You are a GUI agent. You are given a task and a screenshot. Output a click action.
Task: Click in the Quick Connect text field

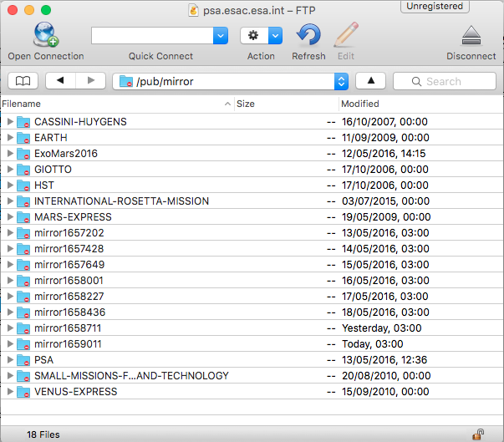click(x=152, y=35)
